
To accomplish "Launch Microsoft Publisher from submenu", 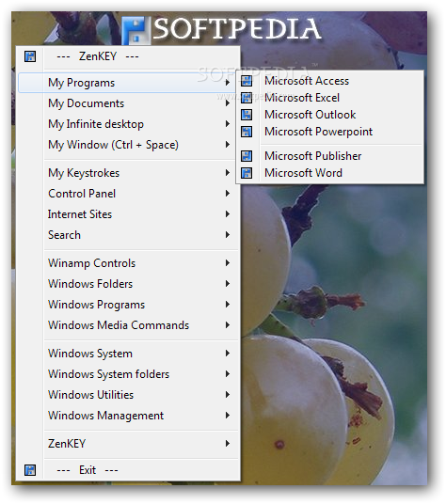I will point(330,156).
